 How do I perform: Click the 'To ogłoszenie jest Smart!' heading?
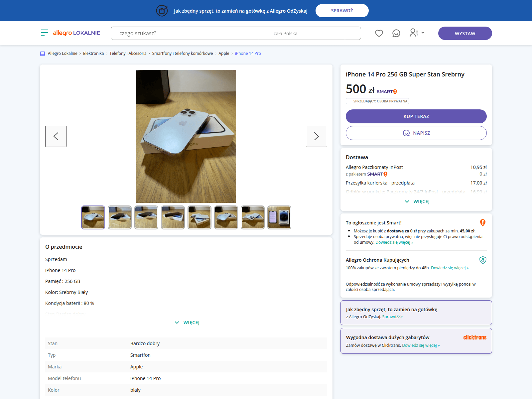pos(374,223)
